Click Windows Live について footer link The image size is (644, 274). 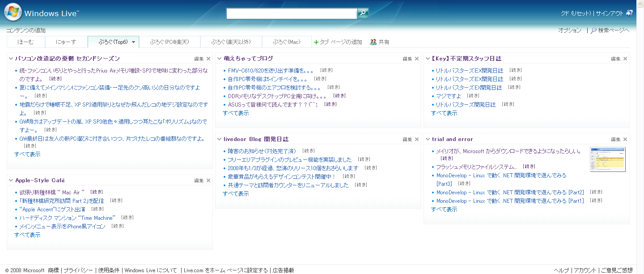point(151,270)
